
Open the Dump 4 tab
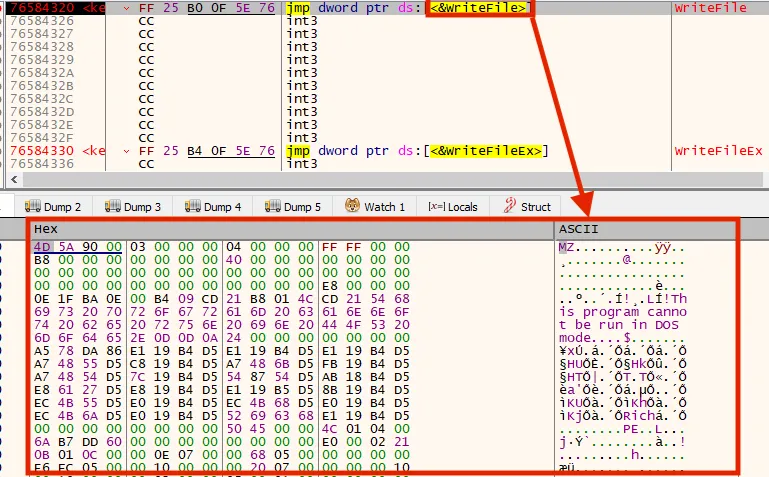pos(212,206)
